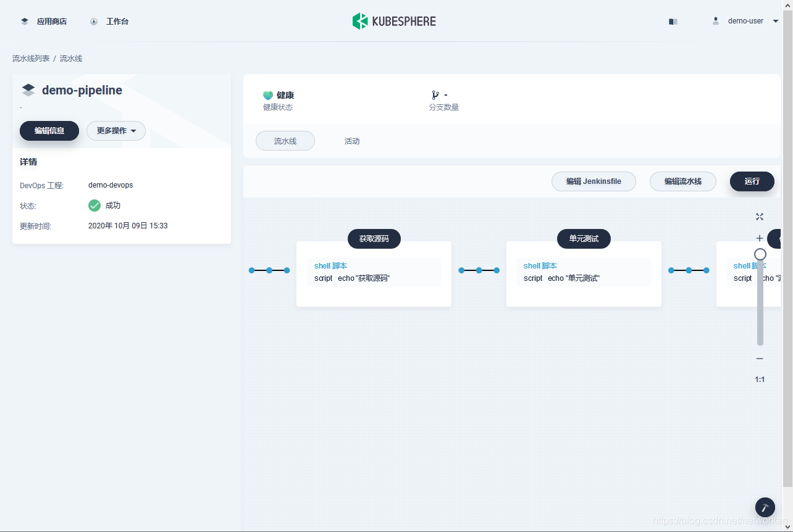The width and height of the screenshot is (793, 532).
Task: Open the hammer toolbox icon
Action: tap(765, 507)
